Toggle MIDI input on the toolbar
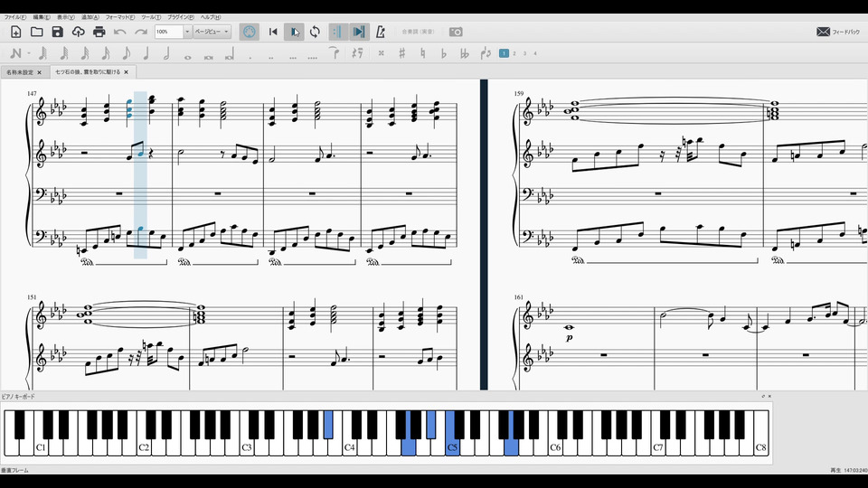The width and height of the screenshot is (868, 488). tap(250, 32)
